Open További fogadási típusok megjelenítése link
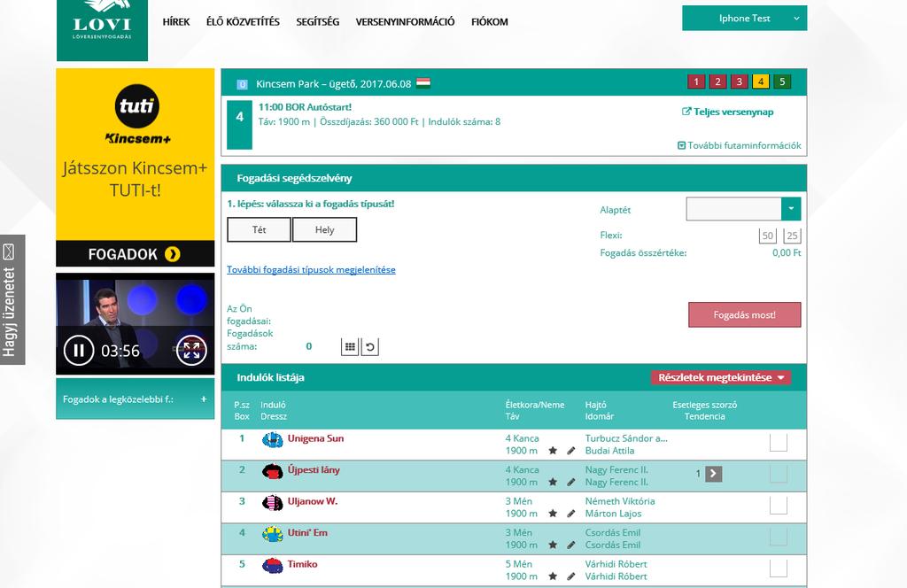Screen dimensions: 907x588 tap(311, 269)
